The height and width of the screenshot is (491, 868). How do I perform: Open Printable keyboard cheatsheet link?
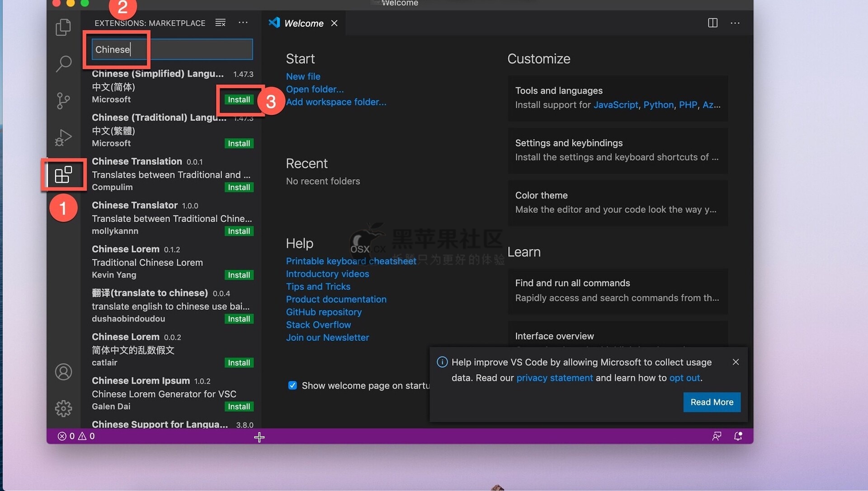coord(351,261)
